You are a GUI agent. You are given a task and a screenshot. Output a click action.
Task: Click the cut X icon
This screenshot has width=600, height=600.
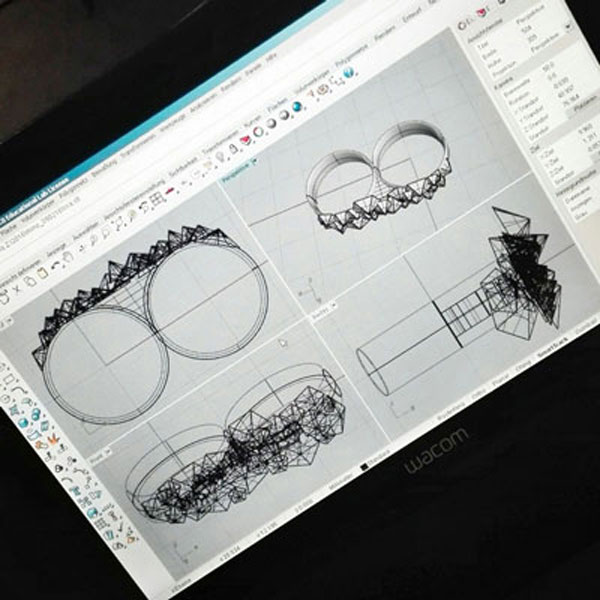click(x=16, y=290)
